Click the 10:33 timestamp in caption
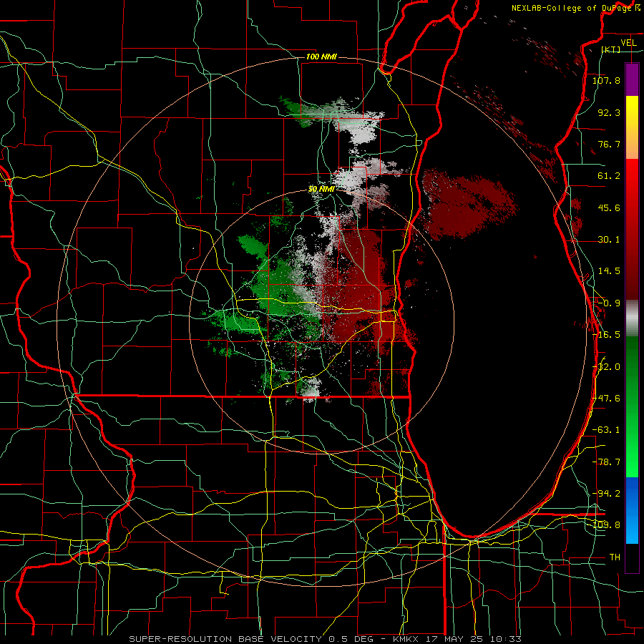Viewport: 644px width, 644px height. point(507,639)
